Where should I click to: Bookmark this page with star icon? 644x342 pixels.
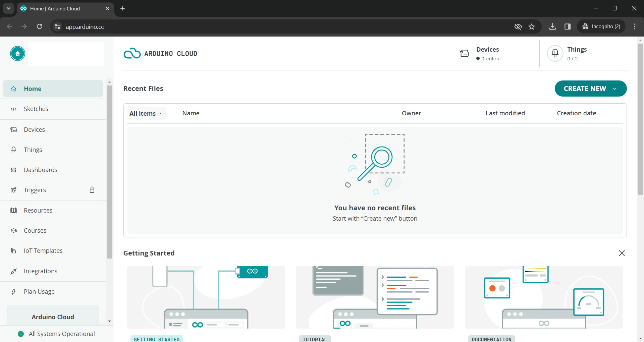[532, 26]
